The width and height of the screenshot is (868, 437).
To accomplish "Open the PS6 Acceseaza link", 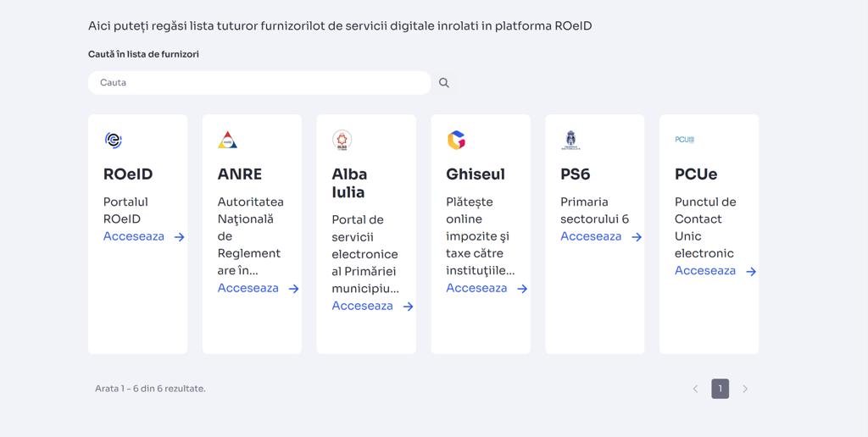I will point(591,236).
